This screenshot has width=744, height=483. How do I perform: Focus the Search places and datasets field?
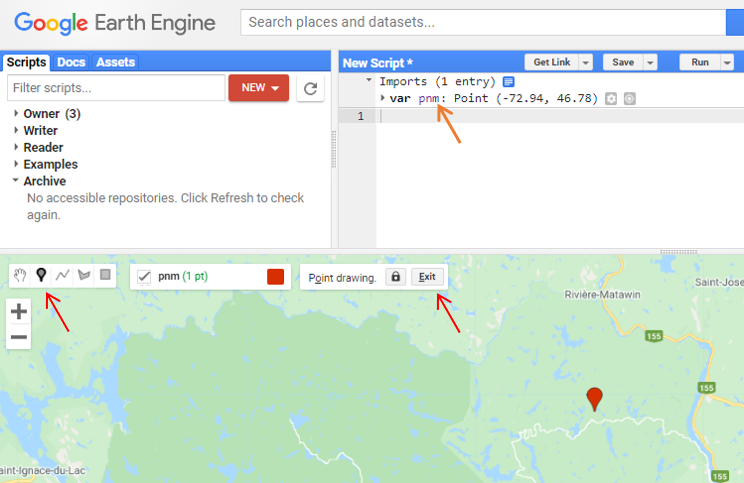click(x=483, y=22)
